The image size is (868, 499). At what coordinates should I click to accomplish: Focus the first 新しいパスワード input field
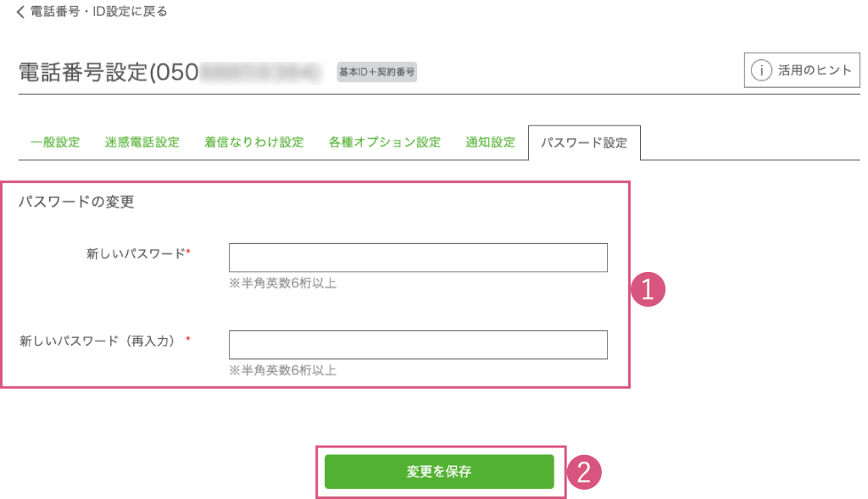[x=418, y=258]
